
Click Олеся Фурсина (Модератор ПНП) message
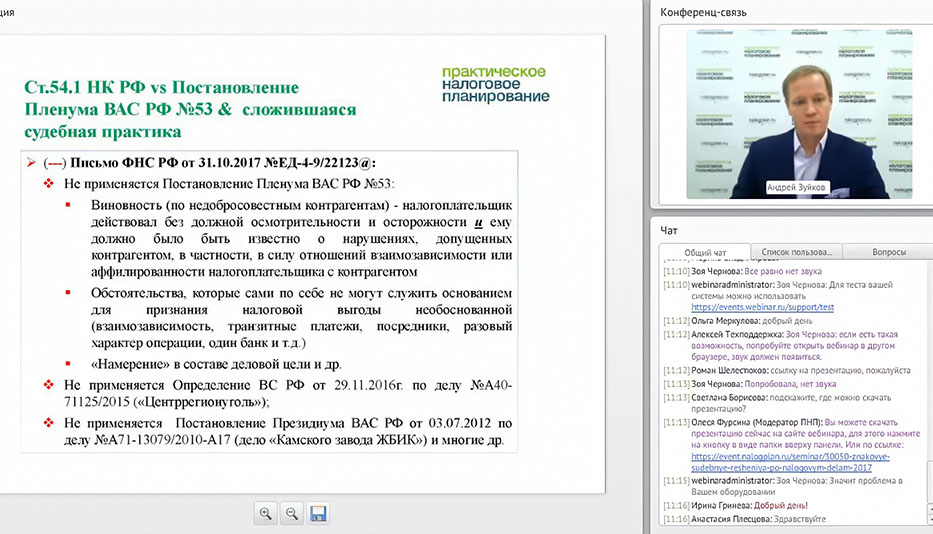(792, 445)
